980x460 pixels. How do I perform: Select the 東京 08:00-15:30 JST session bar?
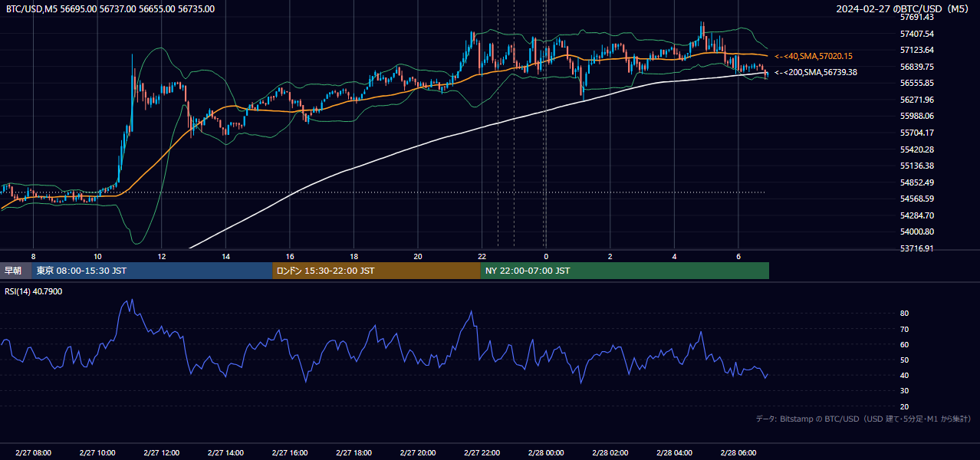click(152, 271)
